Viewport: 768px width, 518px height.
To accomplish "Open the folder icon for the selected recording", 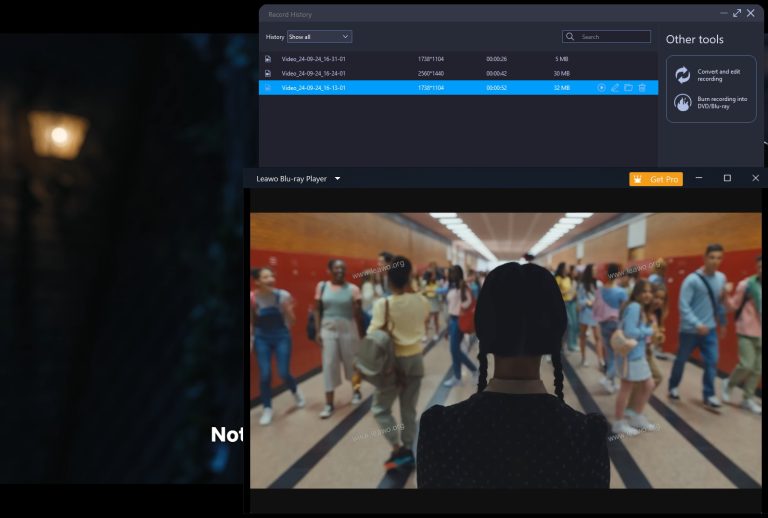I will [x=628, y=88].
